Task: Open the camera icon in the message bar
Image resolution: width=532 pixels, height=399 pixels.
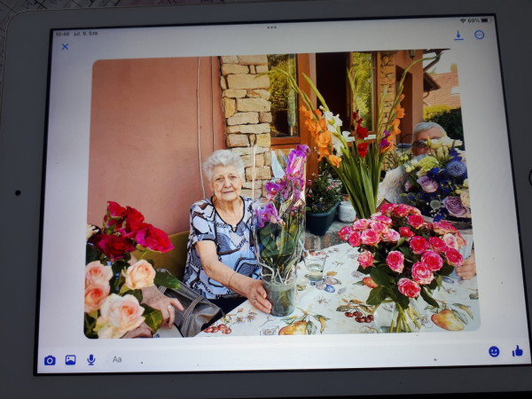Action: tap(50, 360)
